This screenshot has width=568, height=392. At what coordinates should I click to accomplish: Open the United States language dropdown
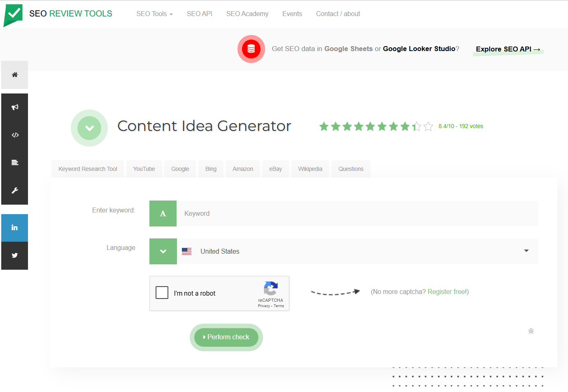pos(357,251)
